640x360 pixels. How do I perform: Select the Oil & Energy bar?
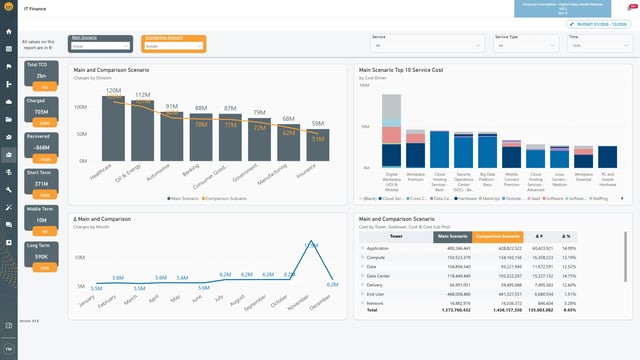[142, 131]
